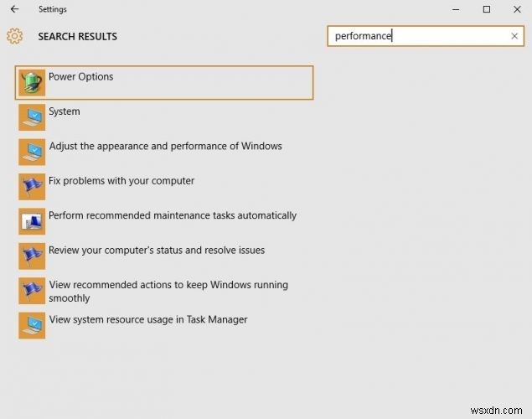Click the icon for View system resource usage

click(32, 325)
